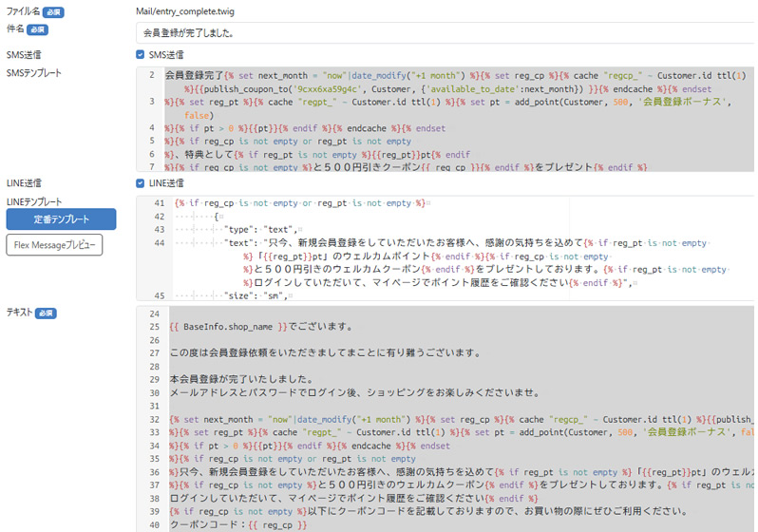This screenshot has width=758, height=532.
Task: Click text line 34 with if pt > 0
Action: (x=310, y=446)
